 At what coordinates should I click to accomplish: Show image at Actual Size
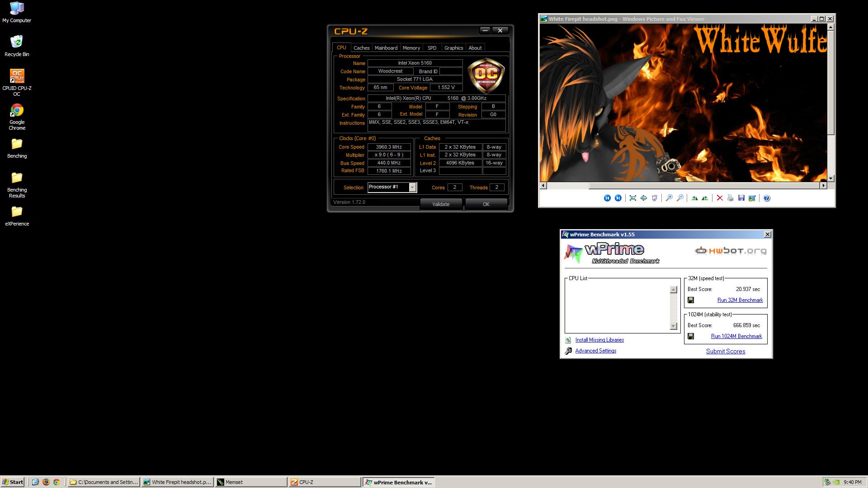(x=644, y=198)
